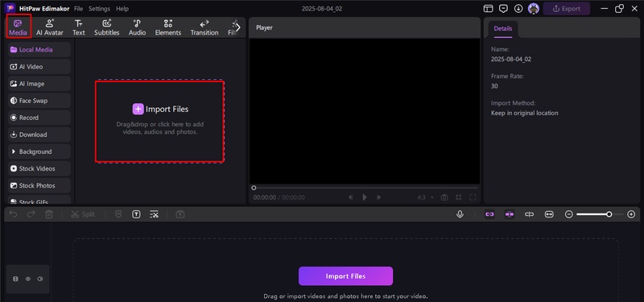The height and width of the screenshot is (302, 644).
Task: Click Import Files in the media panel
Action: (160, 109)
